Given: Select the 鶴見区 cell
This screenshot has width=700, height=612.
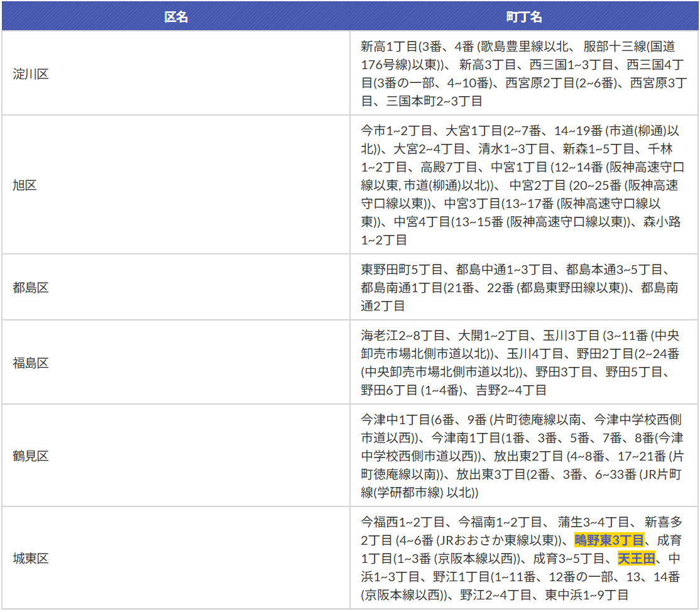Looking at the screenshot, I should pos(176,456).
